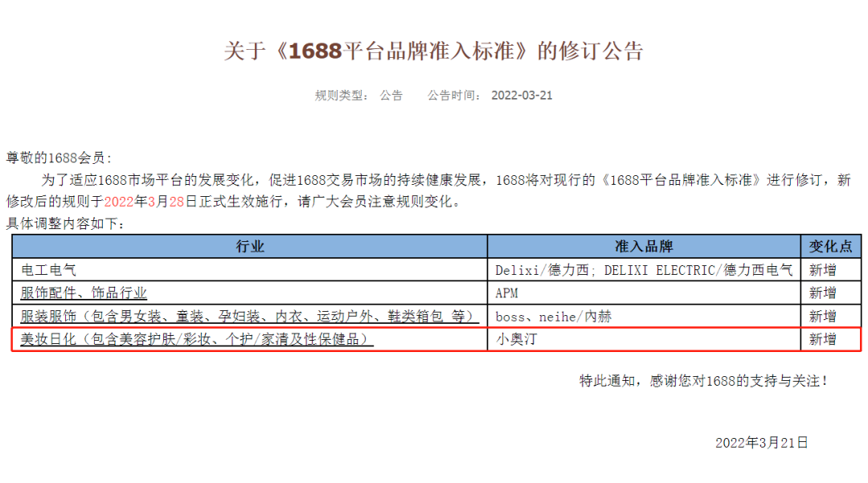Click the greeting 尊敬的1688会员
This screenshot has height=483, width=868.
[x=59, y=158]
